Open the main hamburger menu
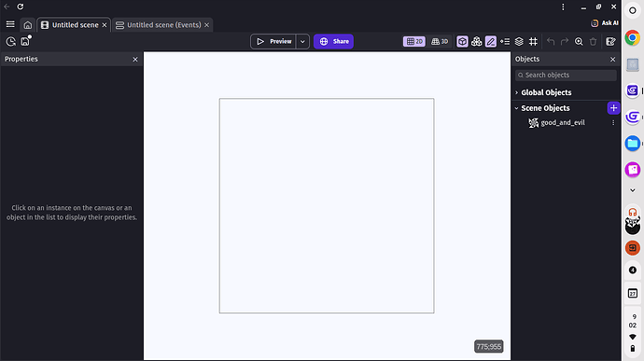 coord(10,24)
